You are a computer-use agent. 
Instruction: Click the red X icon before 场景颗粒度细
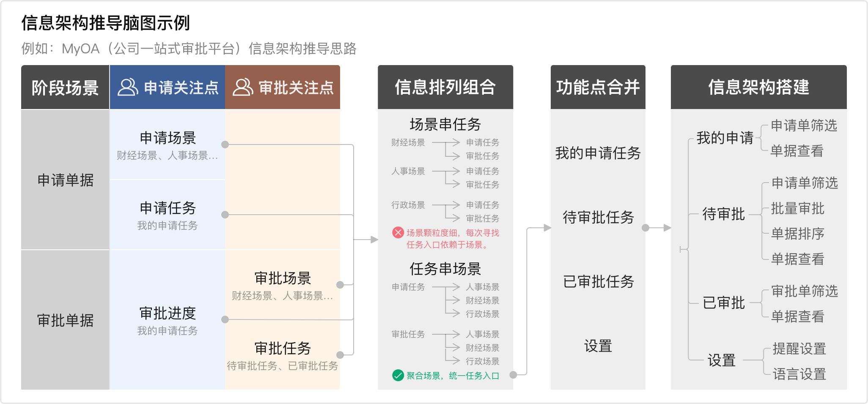coord(398,232)
